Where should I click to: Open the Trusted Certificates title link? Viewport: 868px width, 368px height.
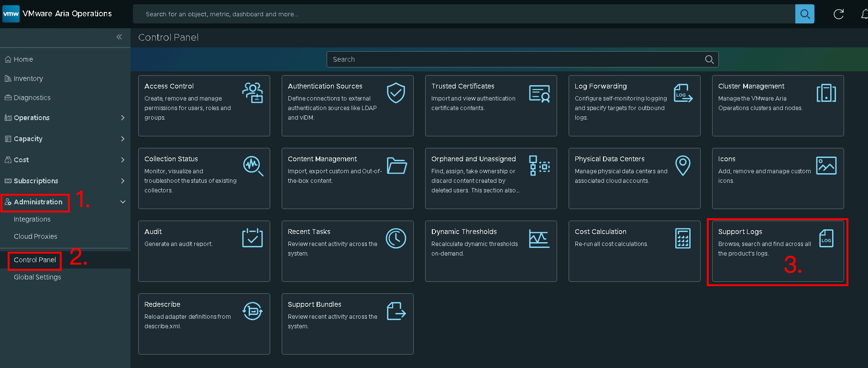pyautogui.click(x=463, y=86)
